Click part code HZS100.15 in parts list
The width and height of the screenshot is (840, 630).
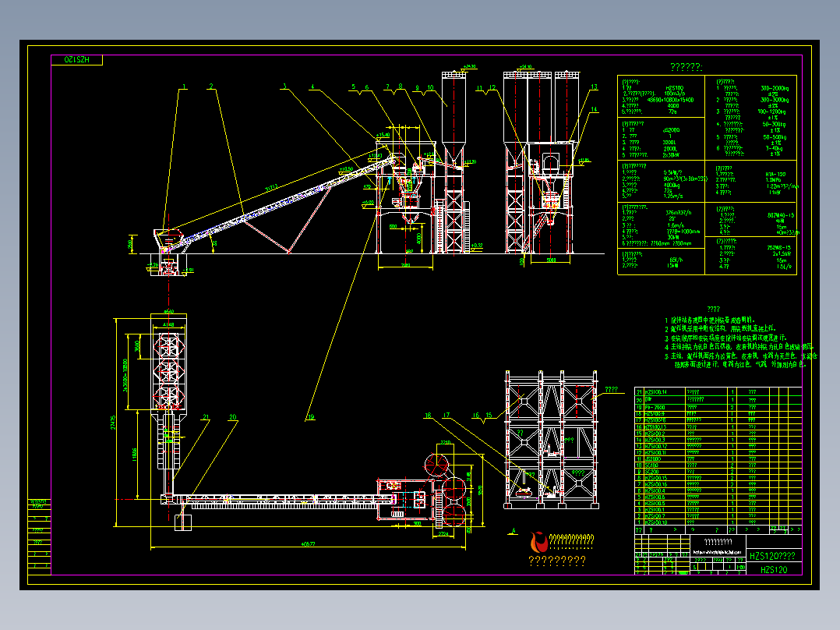656,478
